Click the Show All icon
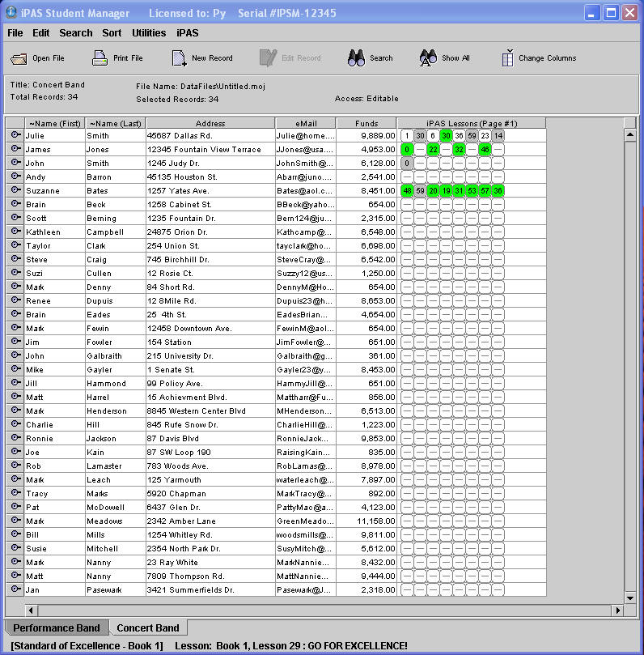644x655 pixels. pyautogui.click(x=428, y=58)
